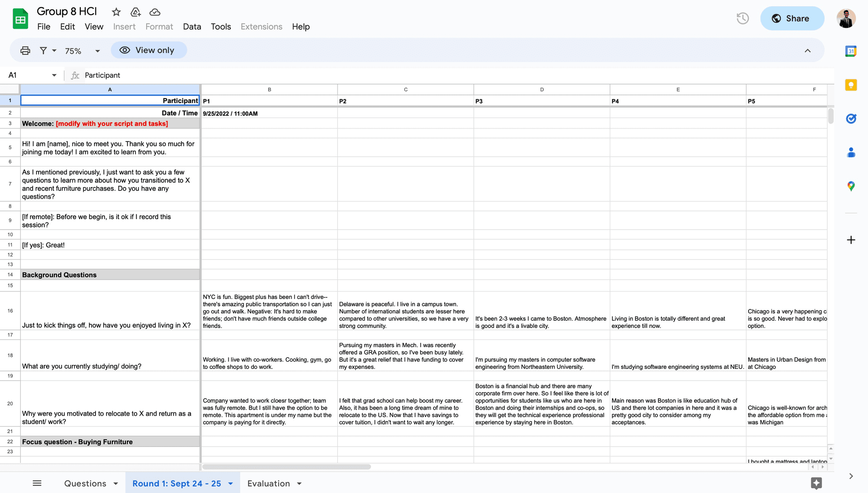Click the Explore star icon
868x493 pixels.
pyautogui.click(x=816, y=483)
